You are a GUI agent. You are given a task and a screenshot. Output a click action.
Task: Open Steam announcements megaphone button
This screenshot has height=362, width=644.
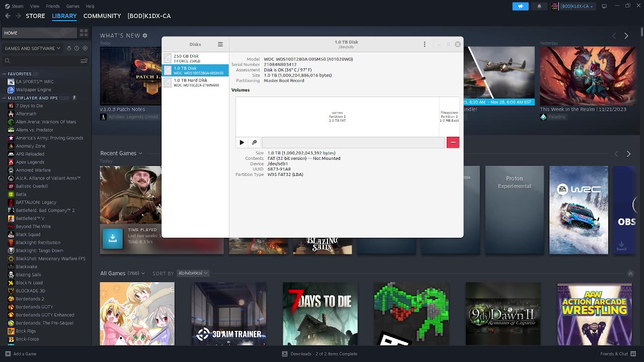[x=521, y=6]
